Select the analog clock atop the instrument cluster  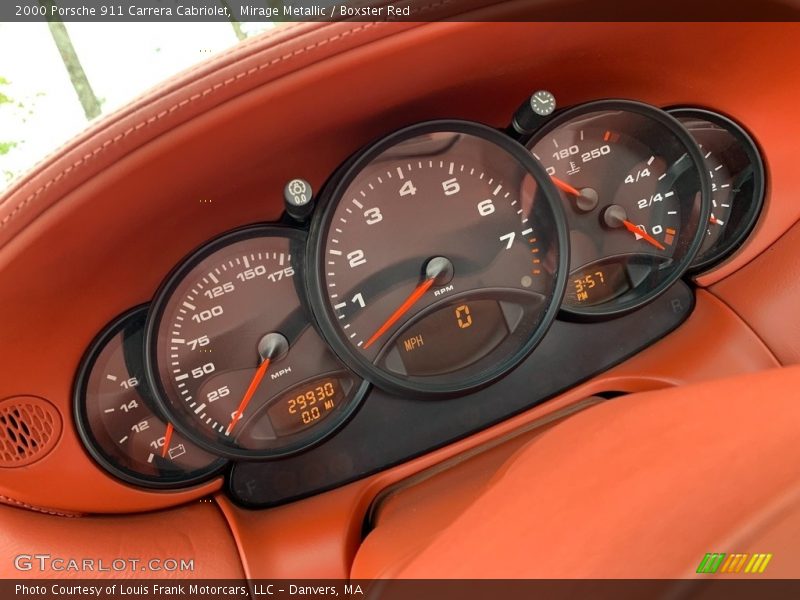click(x=543, y=103)
